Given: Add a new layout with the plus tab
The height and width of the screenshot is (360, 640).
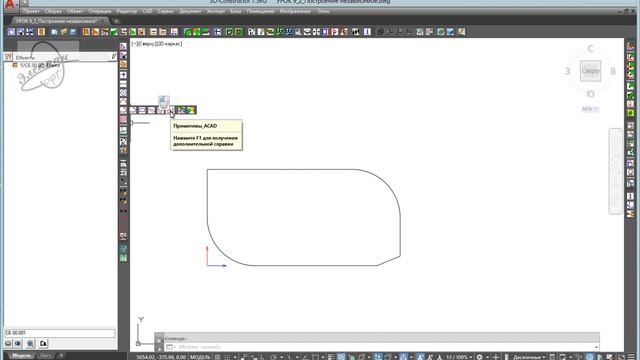Looking at the screenshot, I should point(61,356).
